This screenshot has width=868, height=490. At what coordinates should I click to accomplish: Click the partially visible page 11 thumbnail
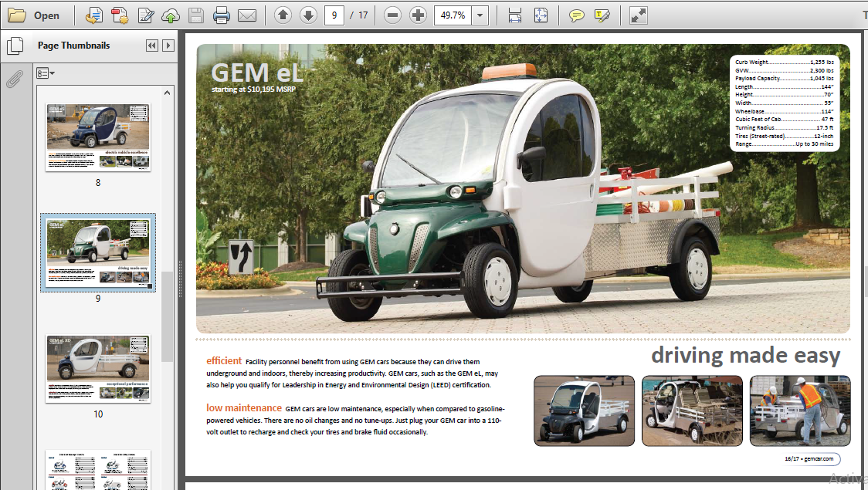coord(98,470)
